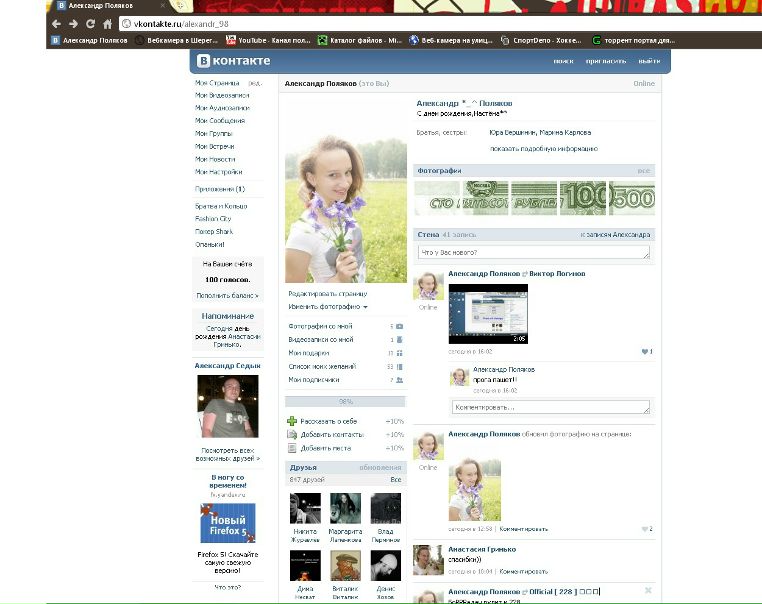Click the 98% profile completion bar
The width and height of the screenshot is (762, 604).
point(345,401)
